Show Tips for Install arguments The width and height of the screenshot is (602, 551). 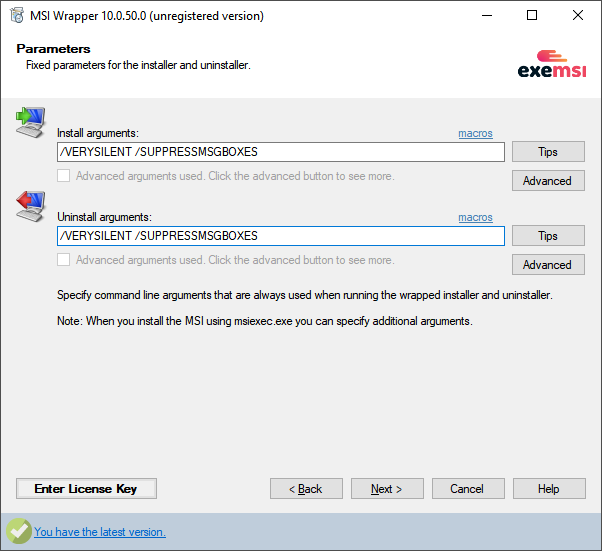click(548, 152)
